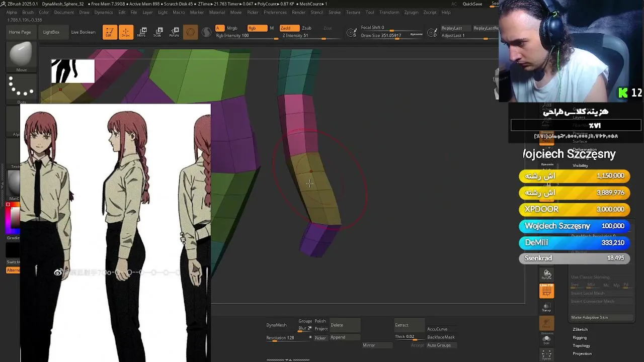This screenshot has height=362, width=644.
Task: Open the Brush menu
Action: 28,12
